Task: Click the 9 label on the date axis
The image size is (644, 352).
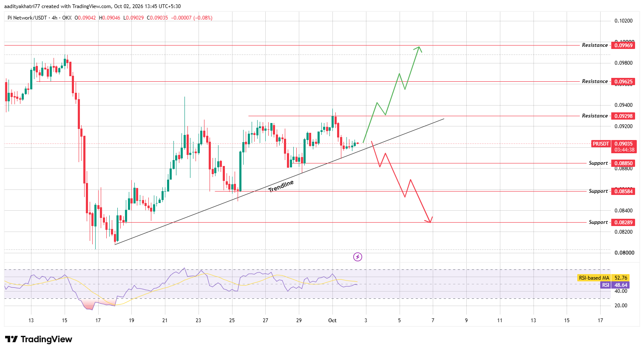Action: (x=466, y=321)
